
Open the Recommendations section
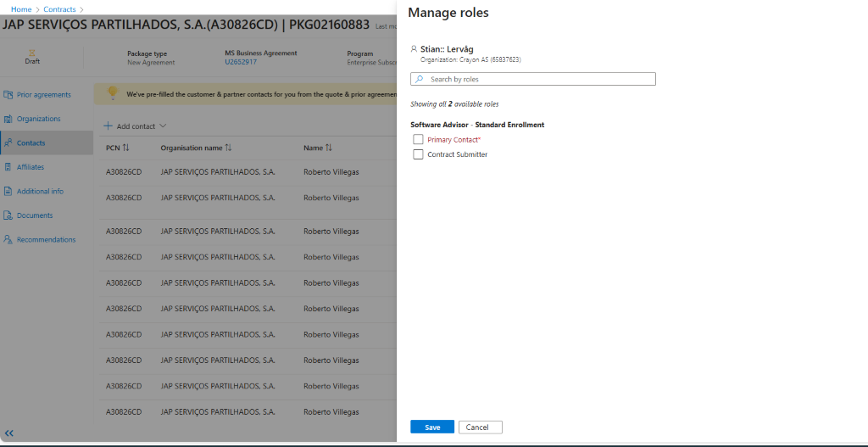(46, 239)
